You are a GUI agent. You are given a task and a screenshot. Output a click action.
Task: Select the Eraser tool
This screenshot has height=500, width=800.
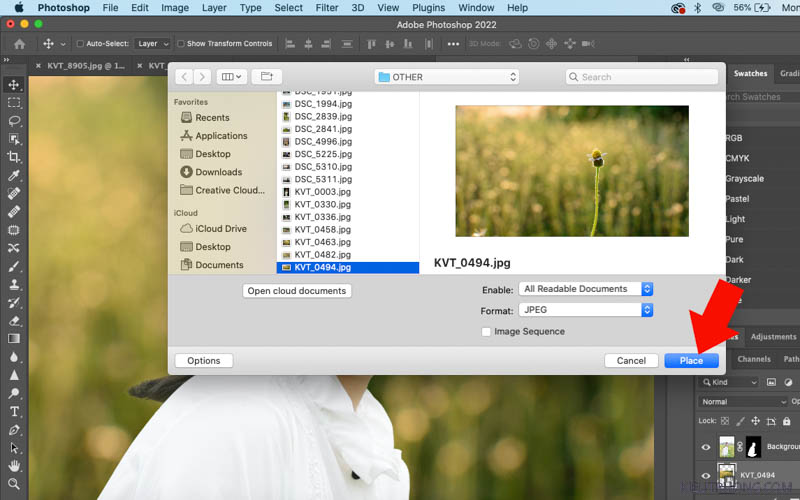tap(14, 321)
